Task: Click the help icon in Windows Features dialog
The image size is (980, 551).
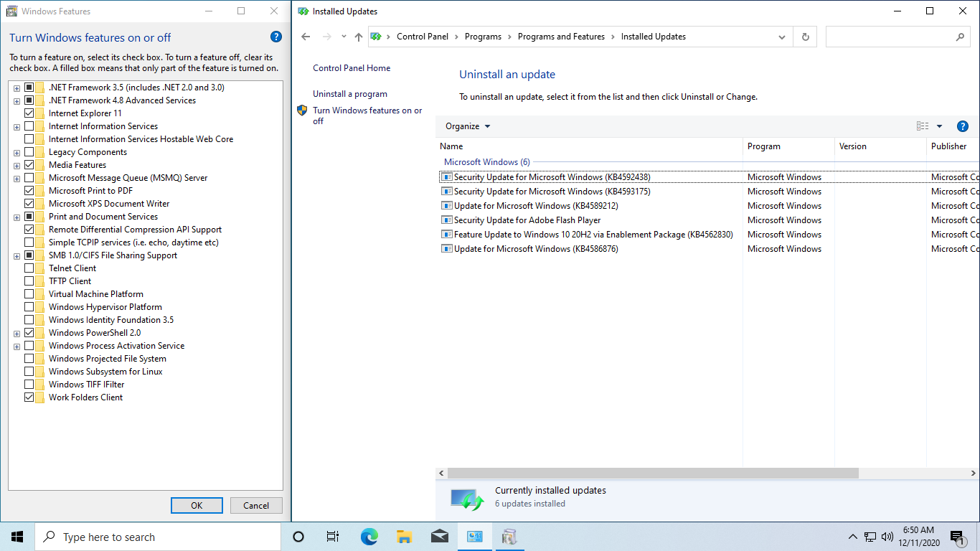Action: coord(276,37)
